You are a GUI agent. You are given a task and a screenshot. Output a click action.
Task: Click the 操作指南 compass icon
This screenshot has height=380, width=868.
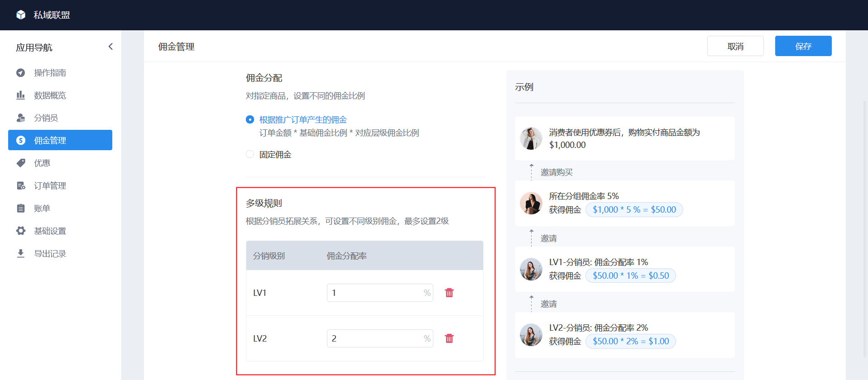pyautogui.click(x=21, y=73)
